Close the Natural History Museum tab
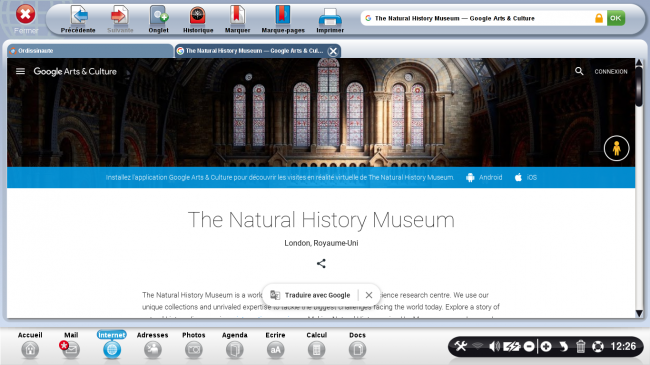The height and width of the screenshot is (365, 650). [333, 51]
